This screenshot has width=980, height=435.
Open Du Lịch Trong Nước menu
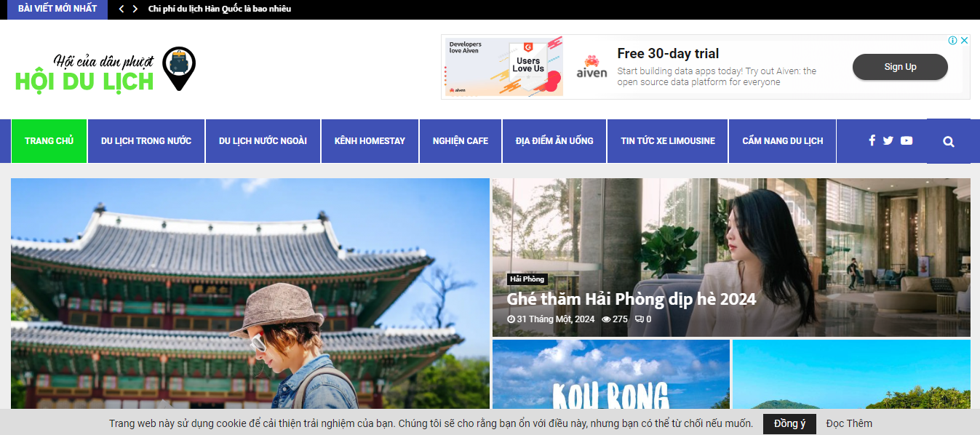[146, 141]
